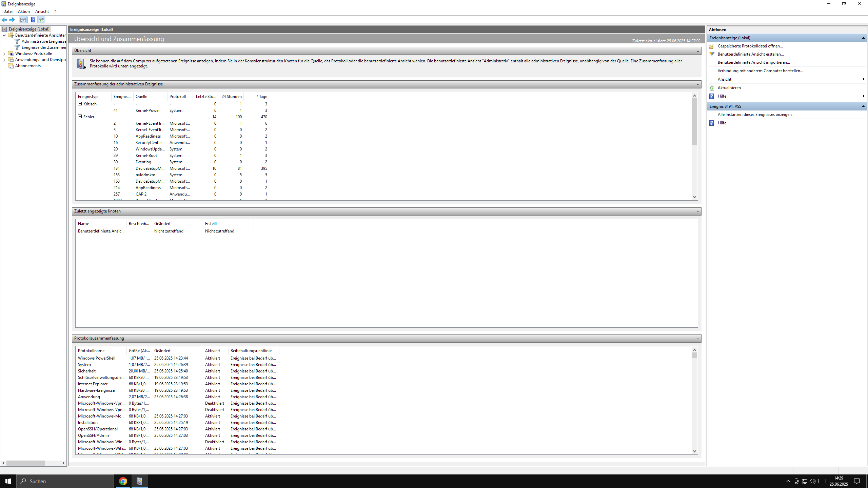Click the tree pane horizontal scrollbar thumb
868x488 pixels.
[25, 463]
